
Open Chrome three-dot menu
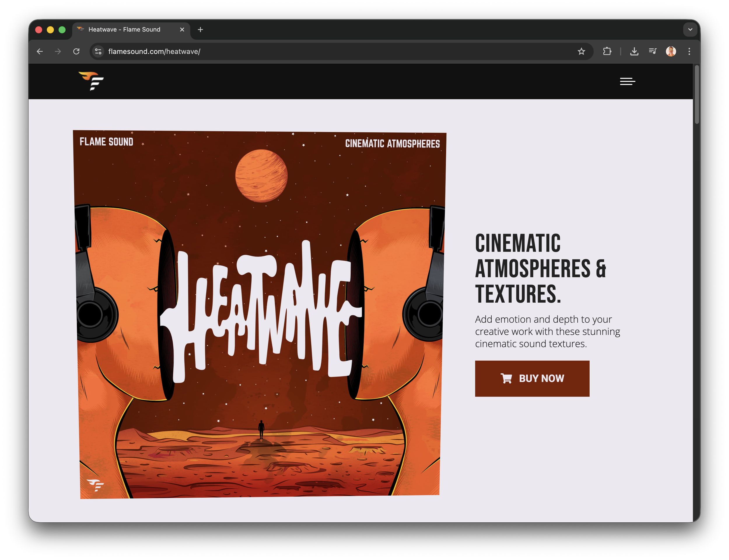(689, 51)
